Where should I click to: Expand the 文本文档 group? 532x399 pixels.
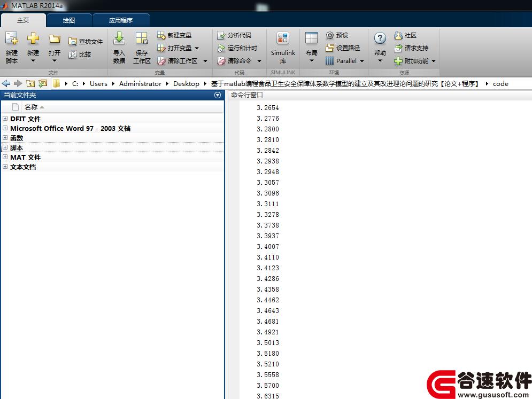5,167
